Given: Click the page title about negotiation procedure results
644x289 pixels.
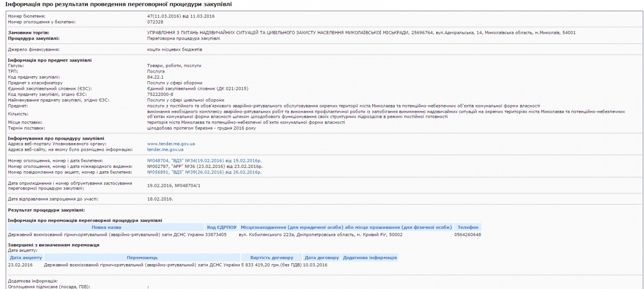Looking at the screenshot, I should pyautogui.click(x=118, y=4).
